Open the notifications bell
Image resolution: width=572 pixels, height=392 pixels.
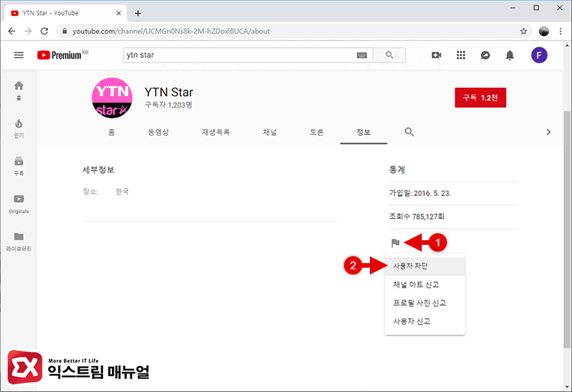pos(509,55)
